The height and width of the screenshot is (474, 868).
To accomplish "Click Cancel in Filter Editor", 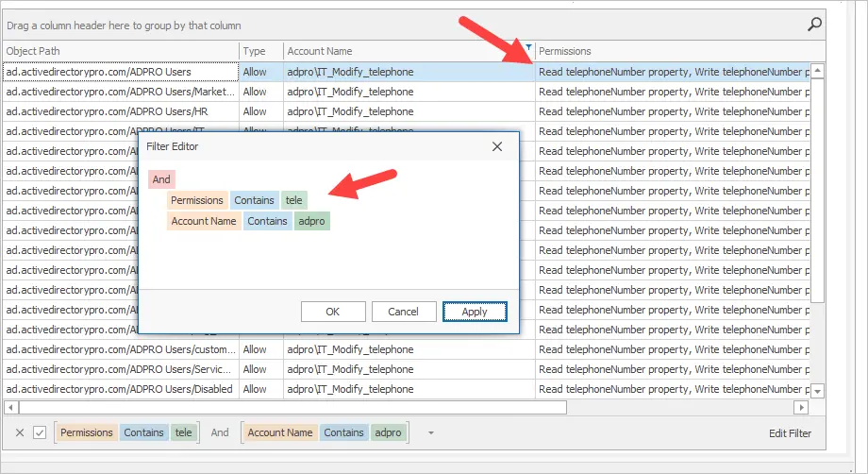I will [403, 312].
